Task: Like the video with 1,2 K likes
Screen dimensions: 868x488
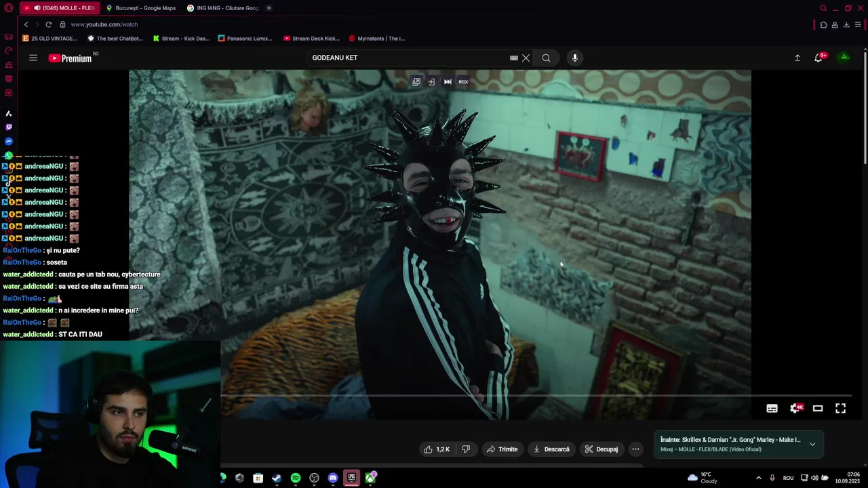Action: [x=437, y=449]
